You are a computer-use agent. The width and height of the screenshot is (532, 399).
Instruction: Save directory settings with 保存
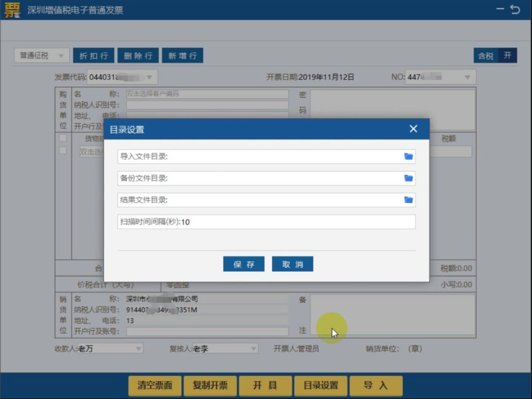tap(244, 264)
